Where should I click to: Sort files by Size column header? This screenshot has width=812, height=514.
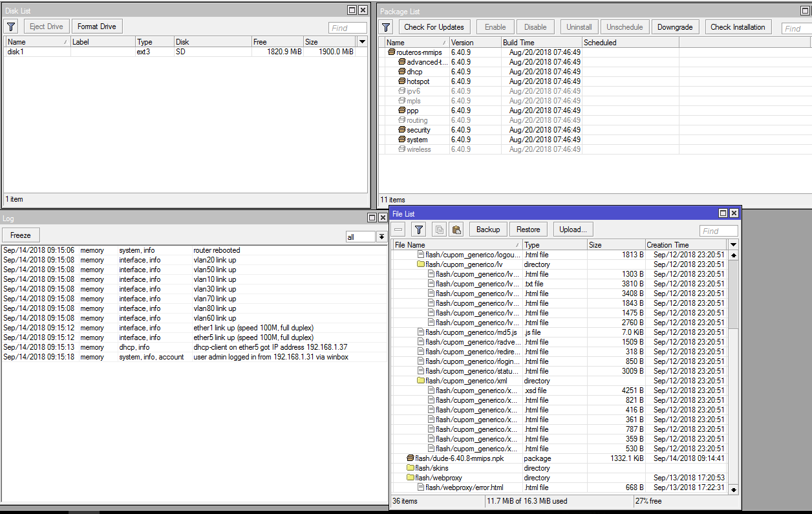616,245
